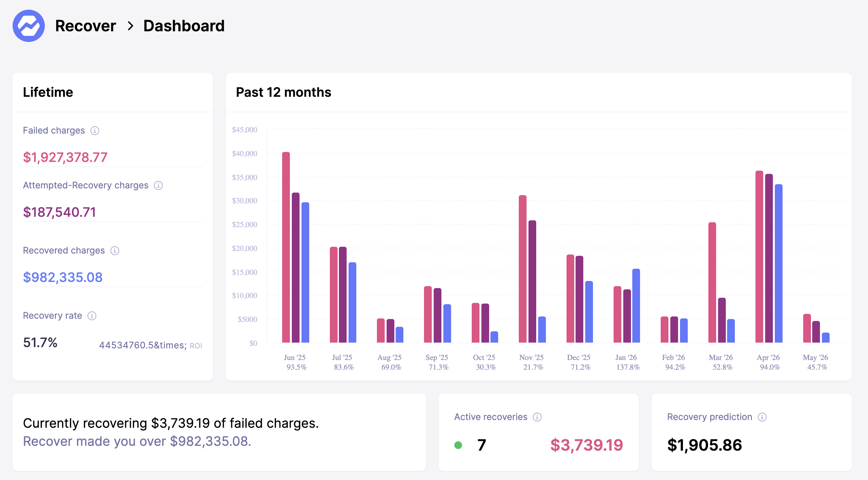The height and width of the screenshot is (480, 868).
Task: Click the Jul '25 83.6% axis label
Action: pyautogui.click(x=343, y=362)
